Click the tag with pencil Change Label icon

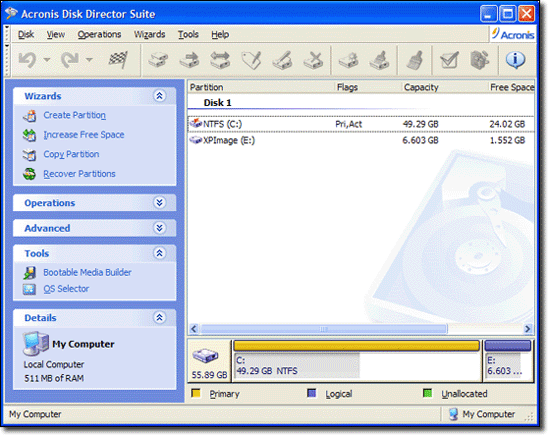(x=251, y=60)
